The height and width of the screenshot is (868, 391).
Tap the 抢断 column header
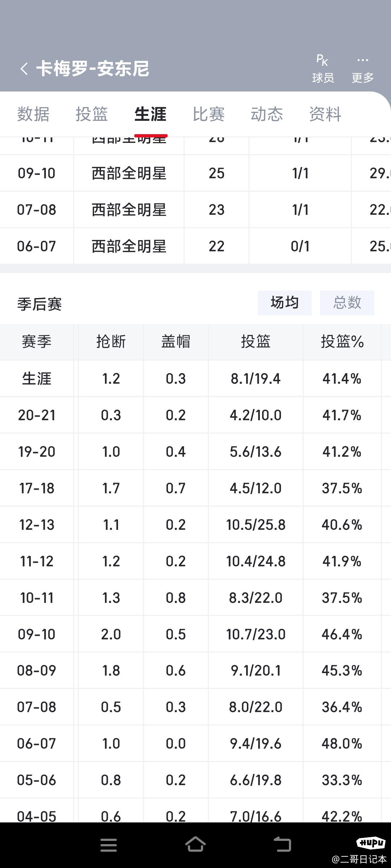coord(111,342)
